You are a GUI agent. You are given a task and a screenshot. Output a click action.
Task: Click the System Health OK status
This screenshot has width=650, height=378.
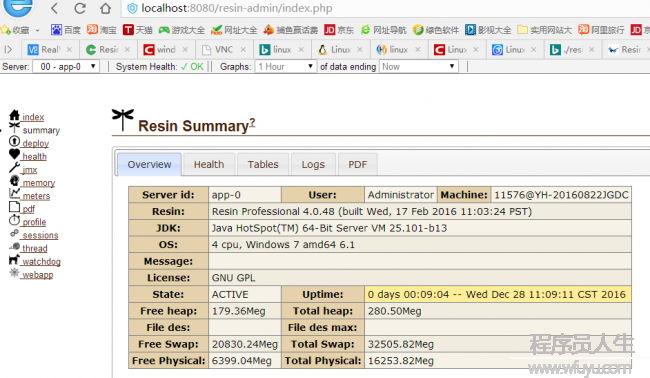pos(192,67)
